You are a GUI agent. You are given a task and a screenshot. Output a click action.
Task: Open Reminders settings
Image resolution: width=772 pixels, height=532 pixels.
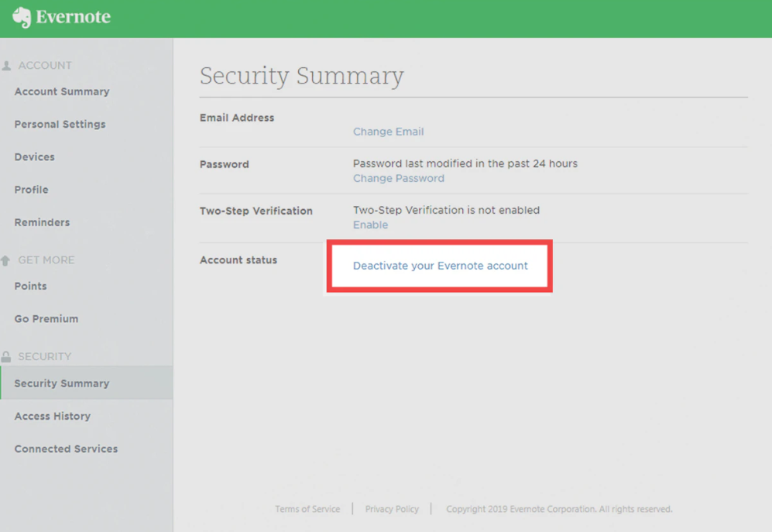[x=43, y=222]
